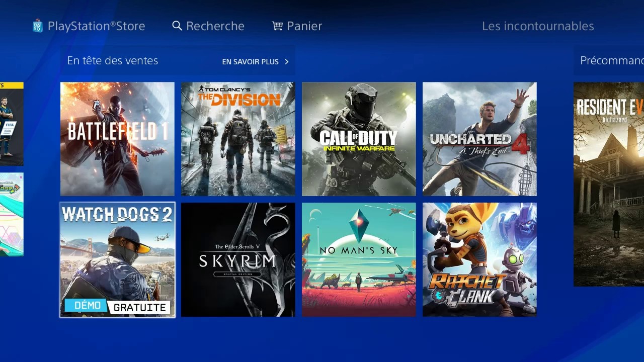Open the partially visible FIFA tile
This screenshot has width=644, height=362.
[12, 124]
